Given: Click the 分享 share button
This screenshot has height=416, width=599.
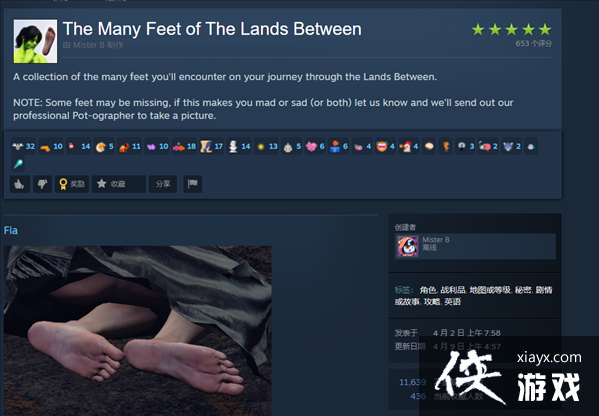Looking at the screenshot, I should [163, 184].
